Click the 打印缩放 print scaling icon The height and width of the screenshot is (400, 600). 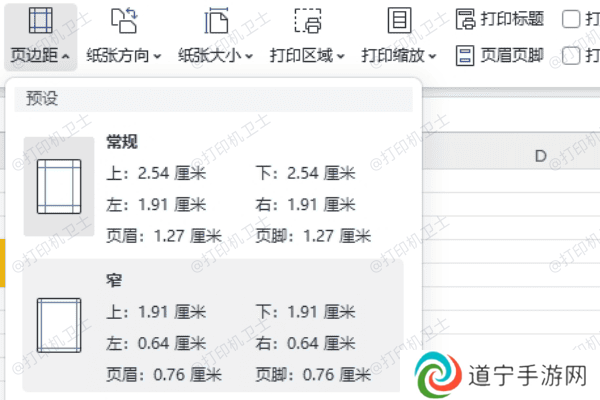click(x=399, y=20)
